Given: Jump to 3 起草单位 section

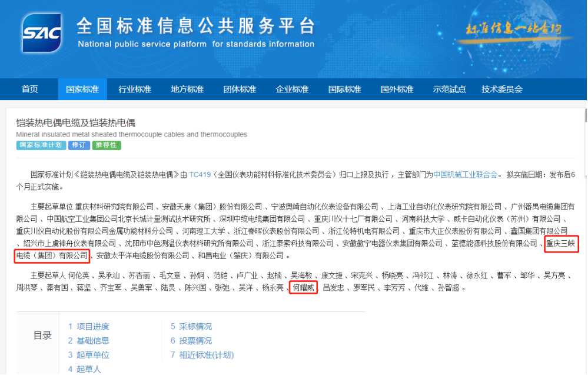Looking at the screenshot, I should pyautogui.click(x=88, y=355).
